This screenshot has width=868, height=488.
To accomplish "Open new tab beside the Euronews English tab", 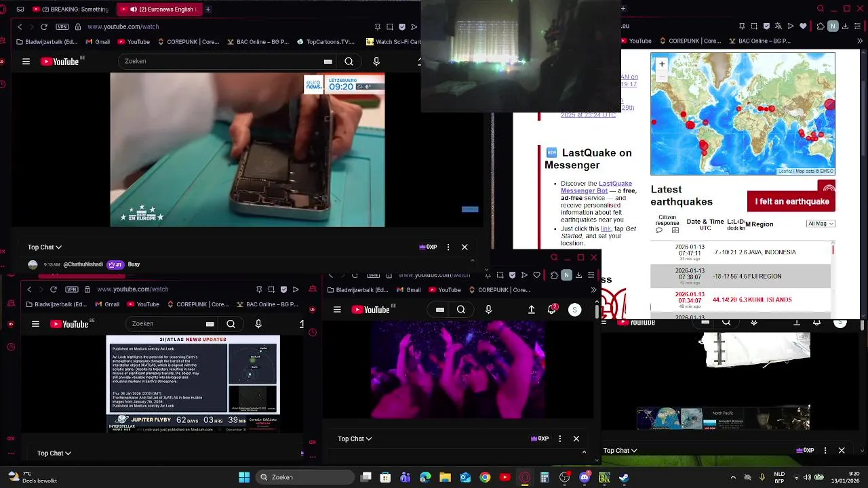I will [x=208, y=9].
